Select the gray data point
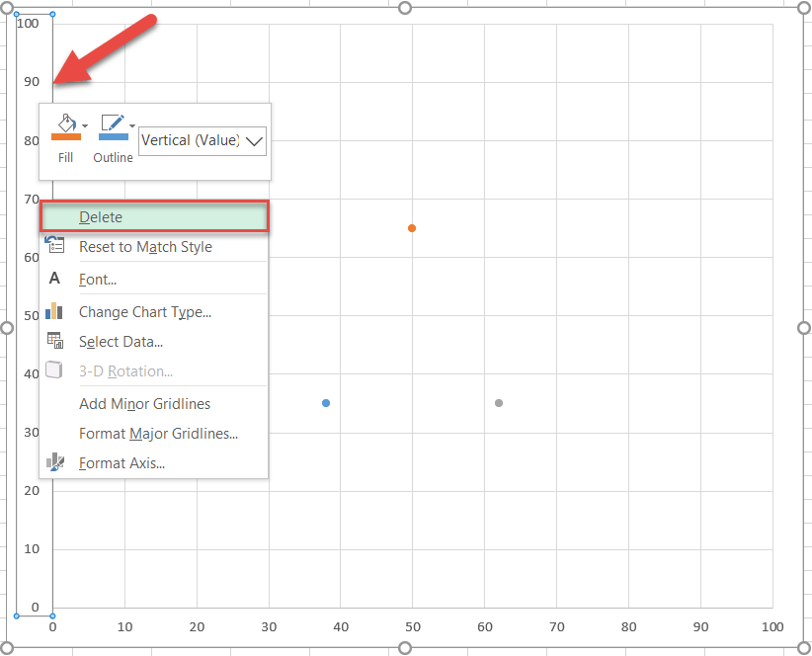The height and width of the screenshot is (656, 812). point(499,403)
